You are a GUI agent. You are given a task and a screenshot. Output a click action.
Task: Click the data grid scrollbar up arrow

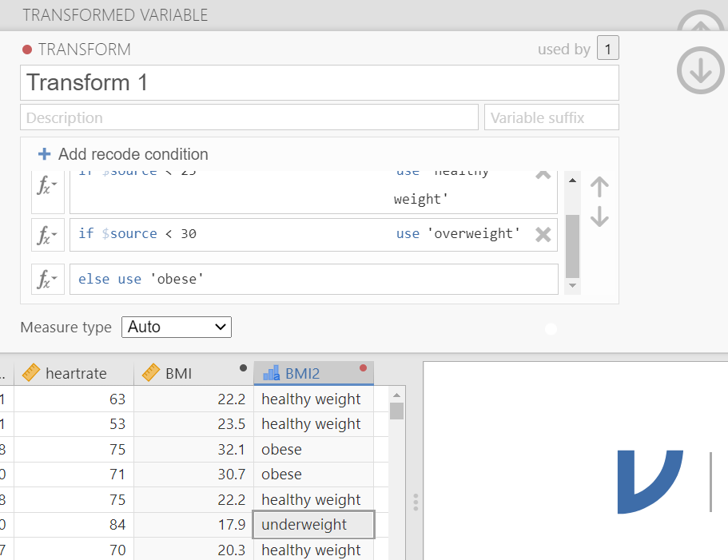pos(396,395)
